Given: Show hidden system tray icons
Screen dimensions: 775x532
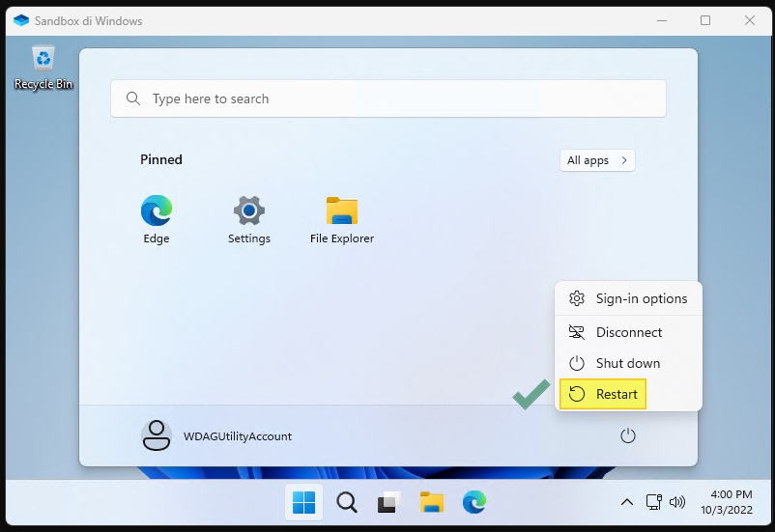Looking at the screenshot, I should (x=627, y=502).
